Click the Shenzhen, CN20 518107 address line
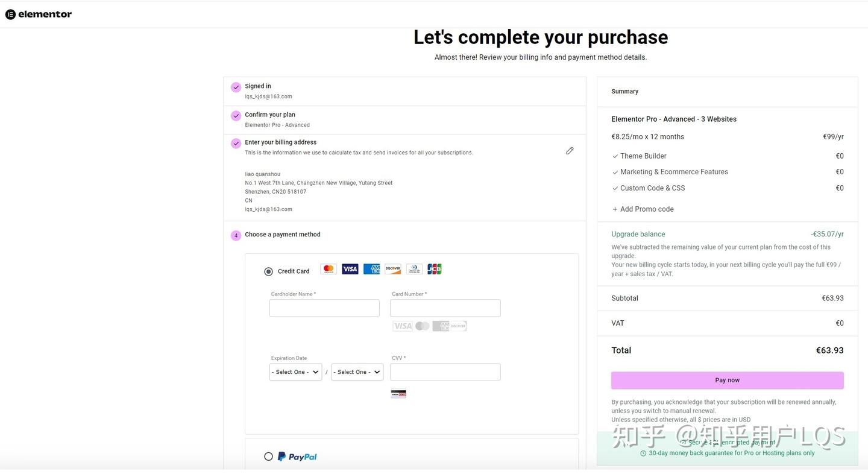The height and width of the screenshot is (474, 868). coord(275,192)
